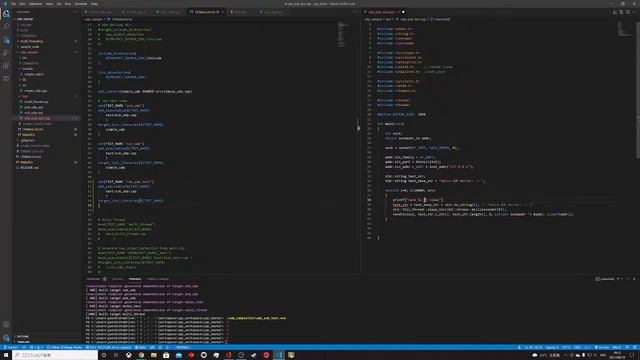This screenshot has width=640, height=360.
Task: Collapse the src folder in explorer
Action: tap(25, 85)
